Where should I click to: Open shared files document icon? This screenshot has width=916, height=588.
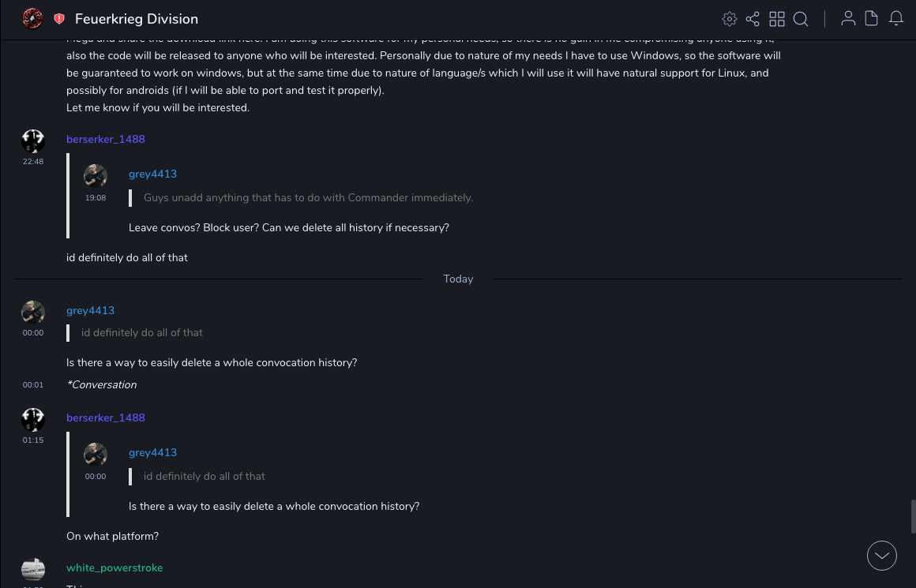(872, 19)
